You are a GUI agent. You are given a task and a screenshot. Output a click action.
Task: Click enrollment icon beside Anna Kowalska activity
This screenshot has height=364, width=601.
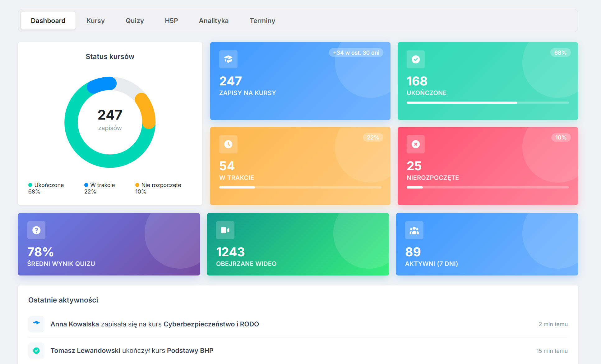click(x=36, y=324)
